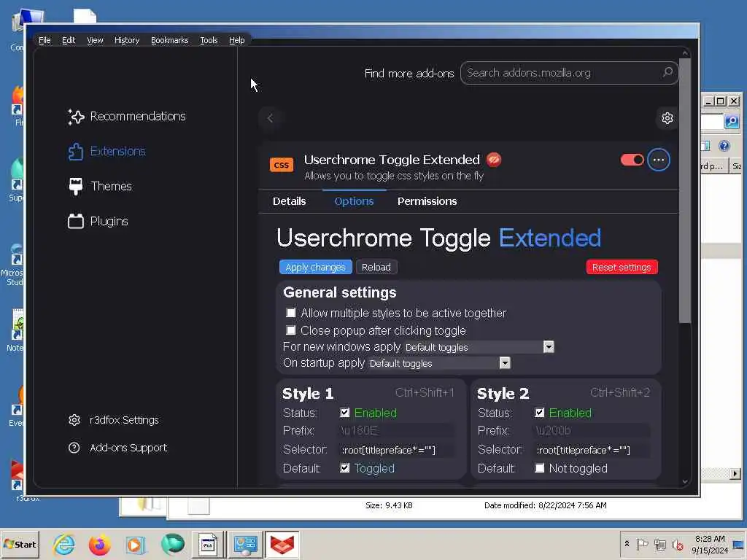Click the red Reset settings button
Screen dimensions: 747x560
point(622,267)
